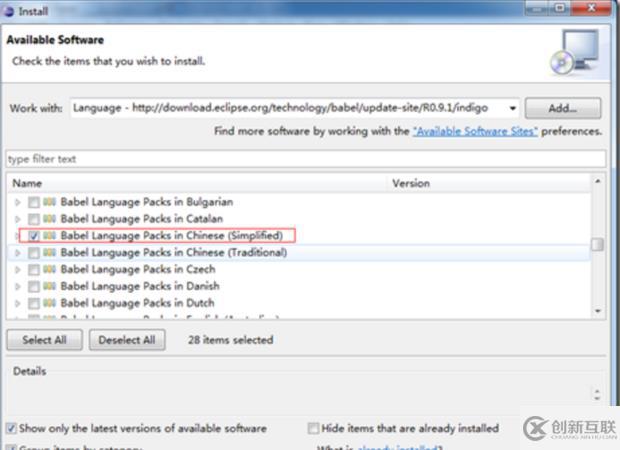Open the Work with site dropdown arrow
This screenshot has height=450, width=620.
(x=512, y=108)
